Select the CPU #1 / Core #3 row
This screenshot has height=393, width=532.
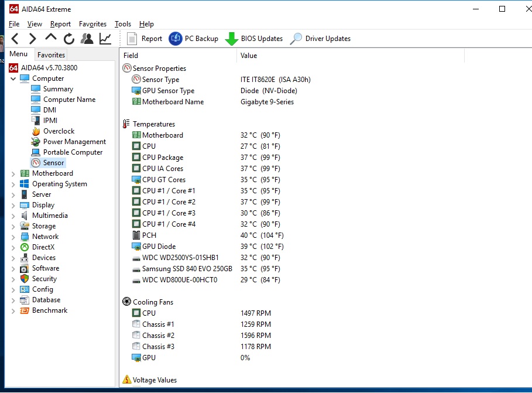[x=205, y=213]
